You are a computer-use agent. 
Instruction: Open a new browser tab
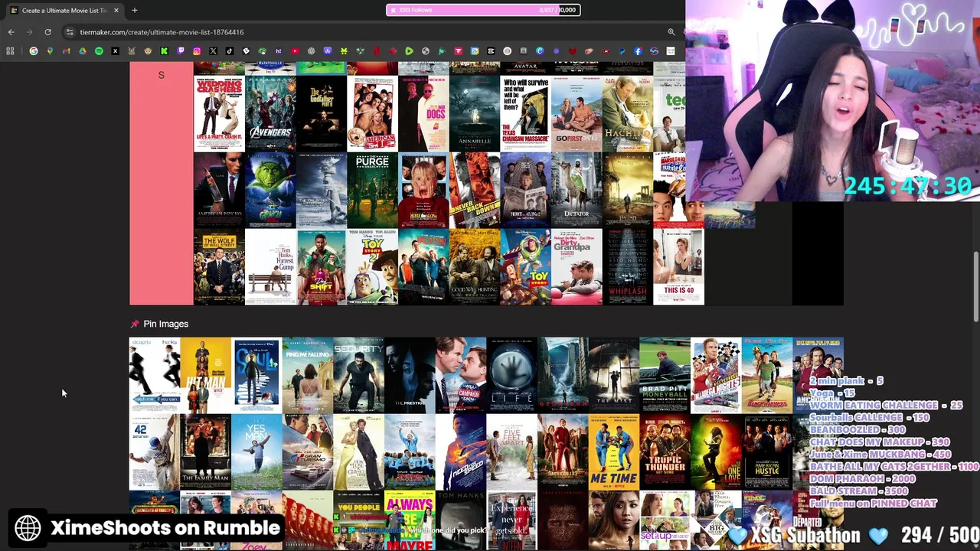coord(134,10)
